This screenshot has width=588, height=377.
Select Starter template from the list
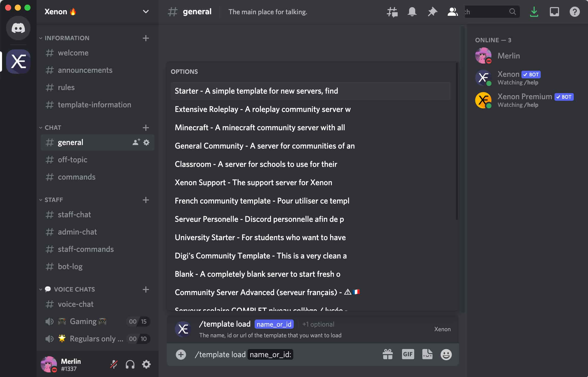[310, 91]
